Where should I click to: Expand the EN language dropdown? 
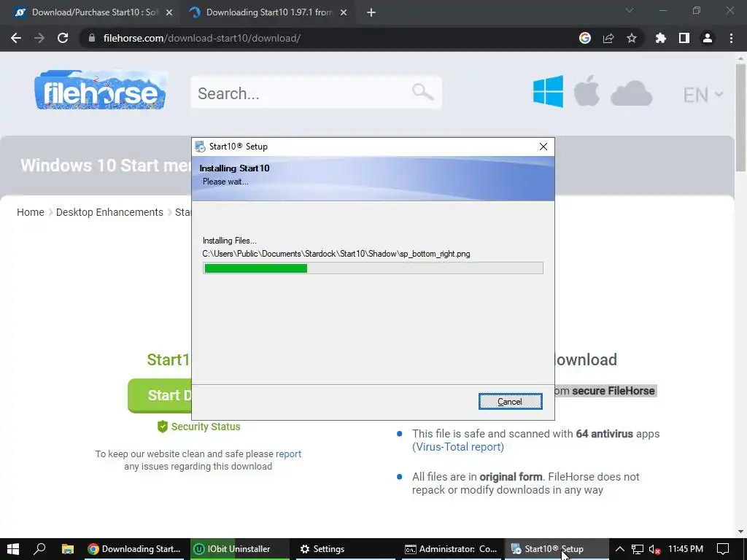703,95
